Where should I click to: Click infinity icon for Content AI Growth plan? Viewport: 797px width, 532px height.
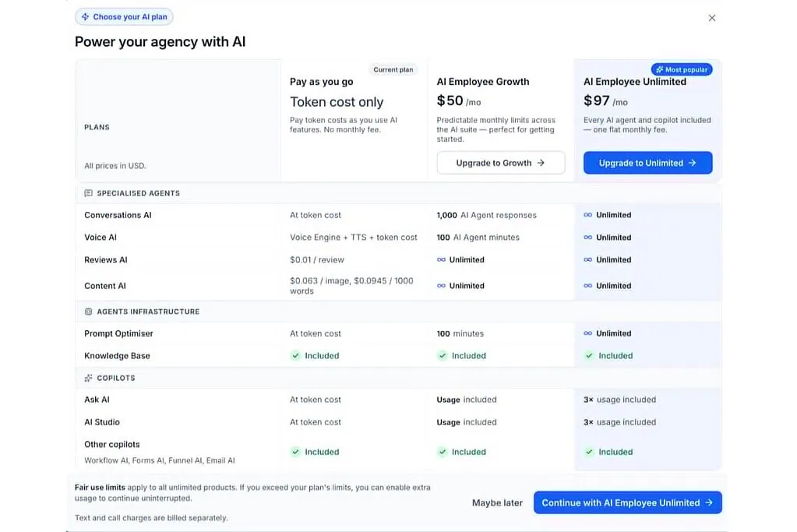tap(441, 286)
